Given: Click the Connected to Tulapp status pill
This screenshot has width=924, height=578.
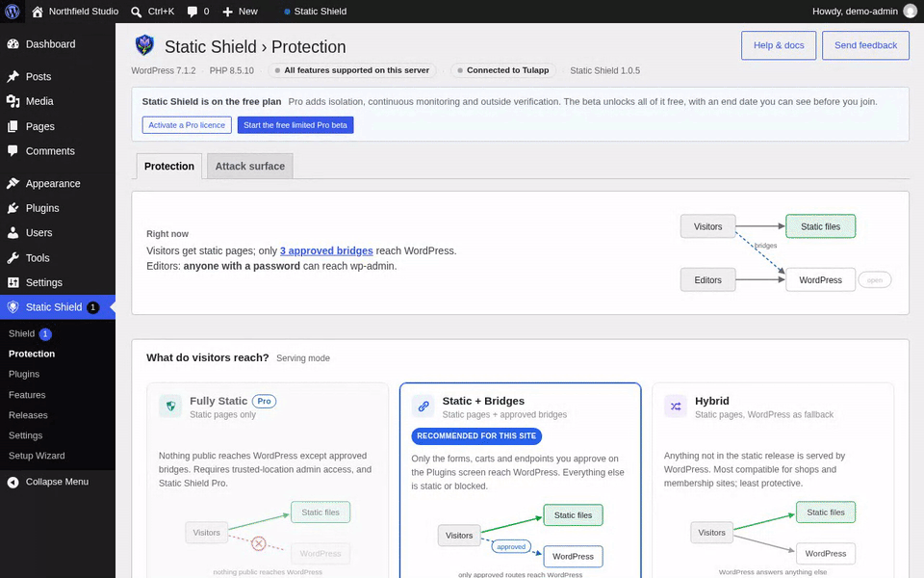Looking at the screenshot, I should click(502, 70).
